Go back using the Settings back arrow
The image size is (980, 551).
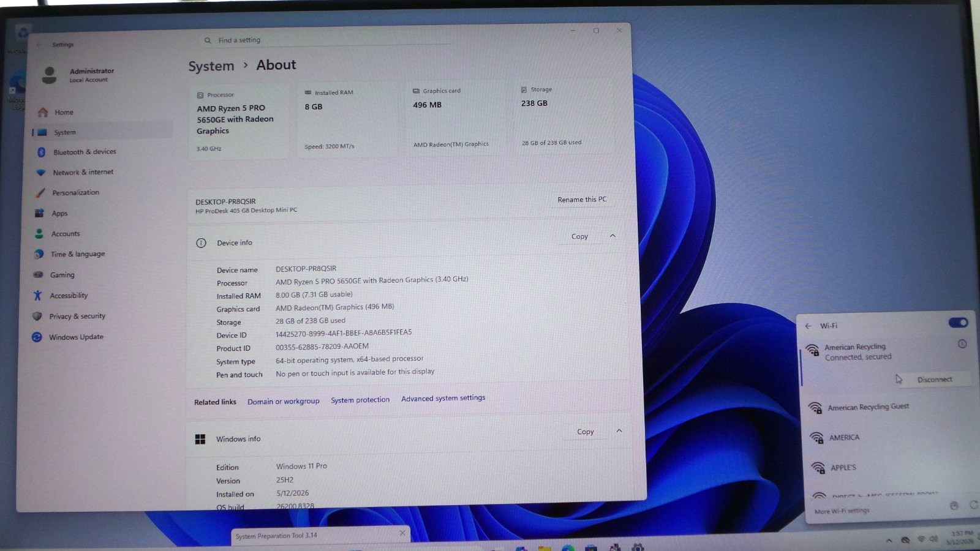coord(39,45)
